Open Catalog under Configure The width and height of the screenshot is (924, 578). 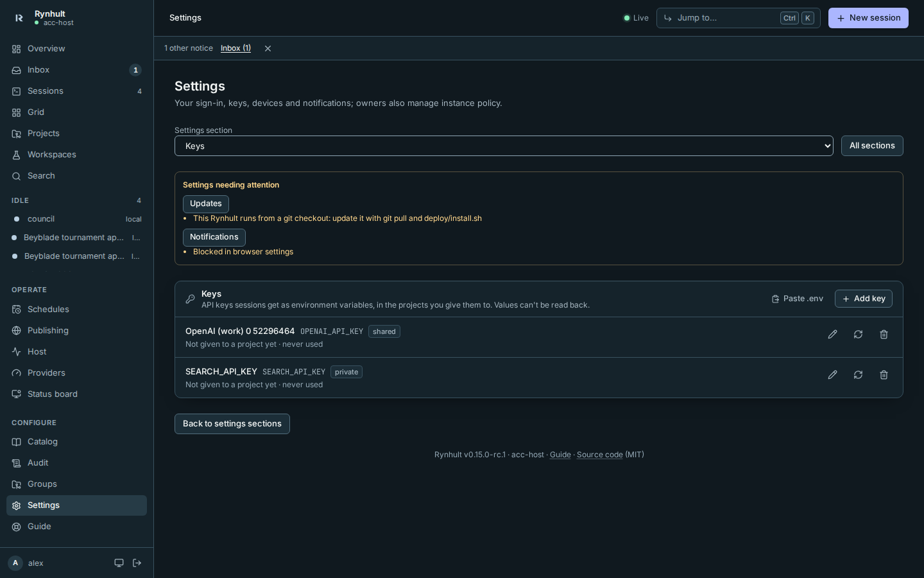[x=76, y=442]
